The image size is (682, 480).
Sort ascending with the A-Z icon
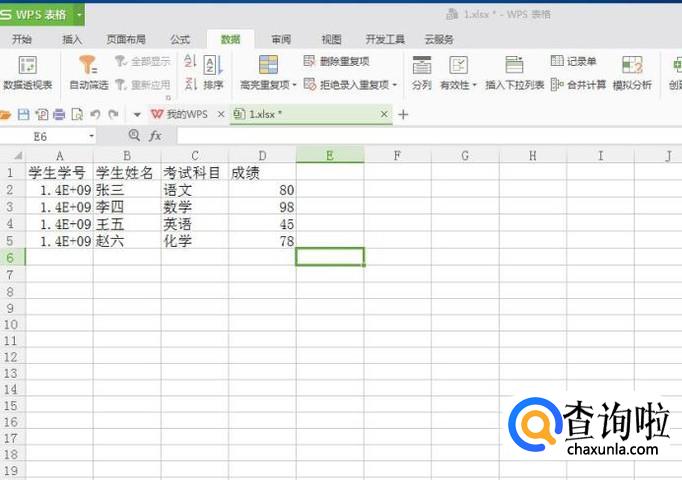(x=191, y=61)
